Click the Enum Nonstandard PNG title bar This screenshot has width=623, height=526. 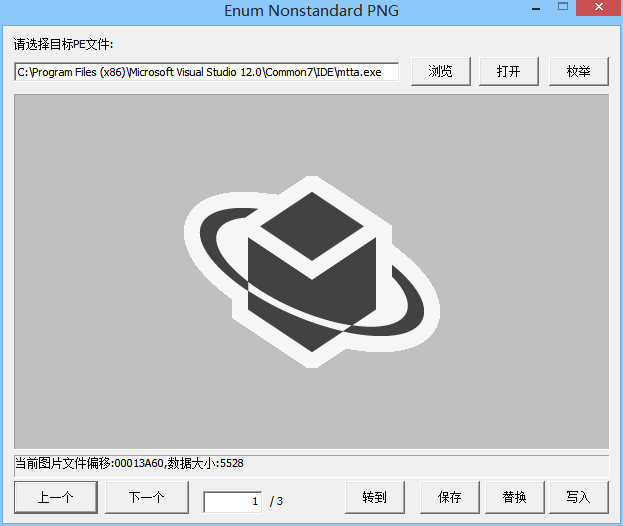312,10
